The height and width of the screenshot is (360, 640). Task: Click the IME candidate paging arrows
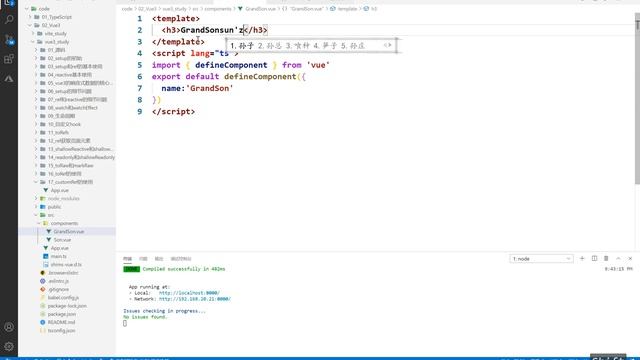[387, 45]
